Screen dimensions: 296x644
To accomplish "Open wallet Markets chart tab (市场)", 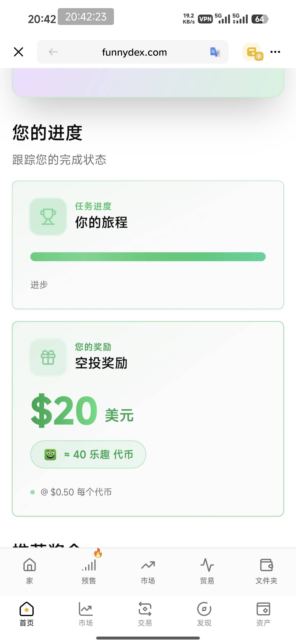I will (x=86, y=614).
